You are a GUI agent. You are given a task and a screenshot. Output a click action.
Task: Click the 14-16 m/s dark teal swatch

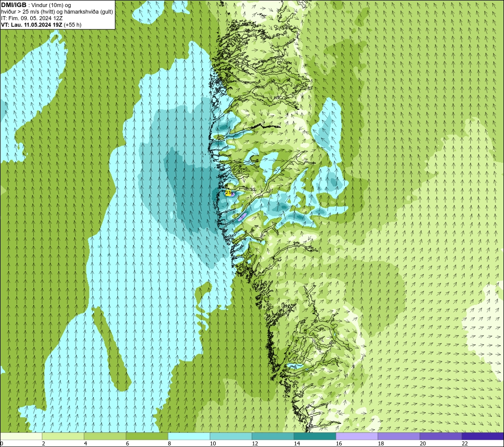[315, 436]
